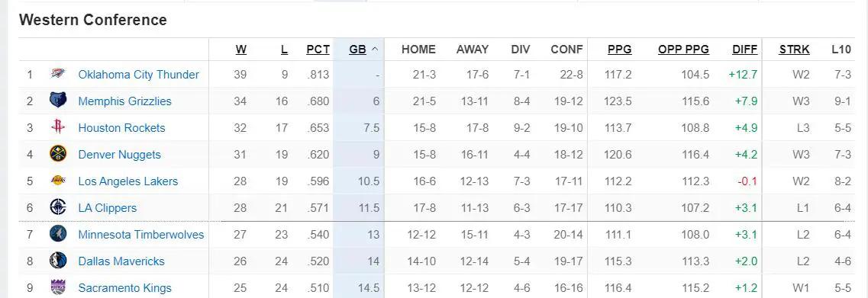The width and height of the screenshot is (868, 298).
Task: Click the Houston Rockets logo icon
Action: pyautogui.click(x=58, y=127)
